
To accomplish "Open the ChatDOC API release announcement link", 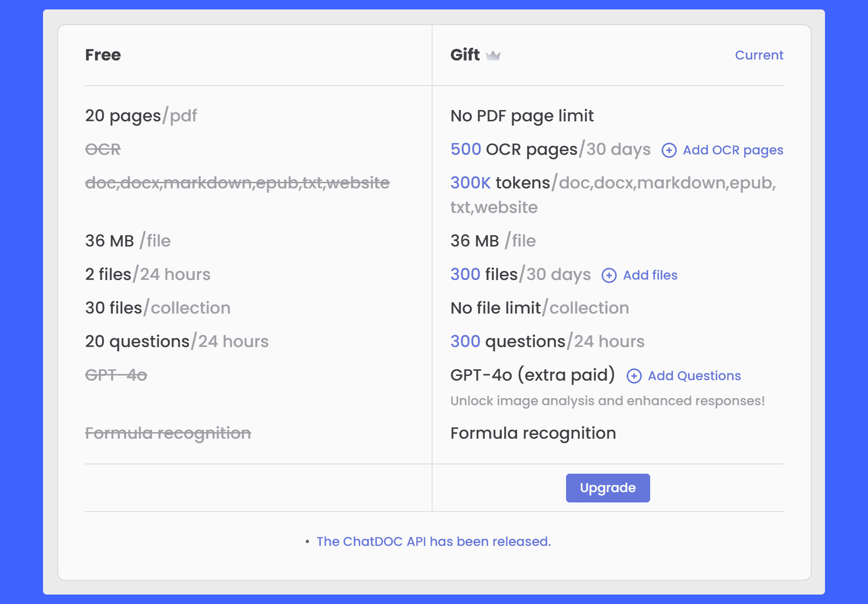I will pyautogui.click(x=433, y=541).
